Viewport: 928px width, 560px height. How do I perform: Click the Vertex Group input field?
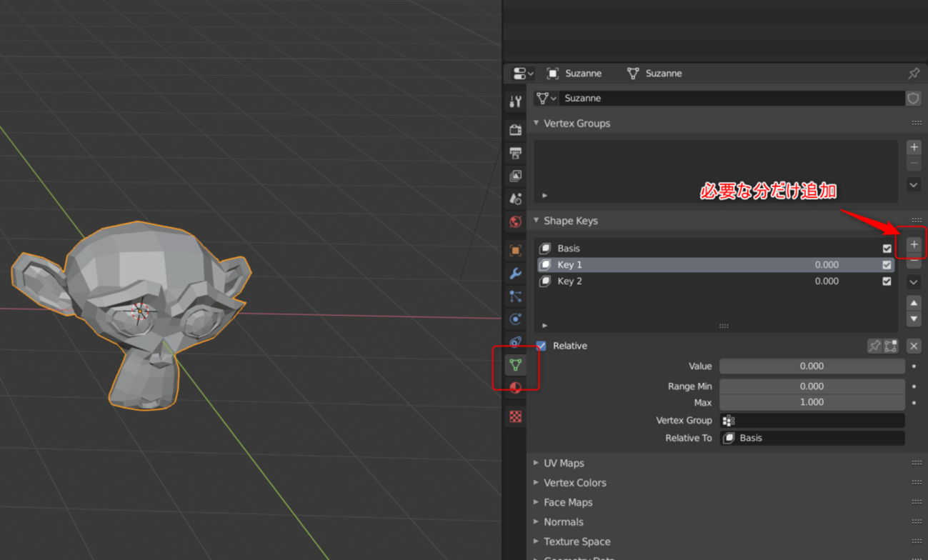coord(812,421)
